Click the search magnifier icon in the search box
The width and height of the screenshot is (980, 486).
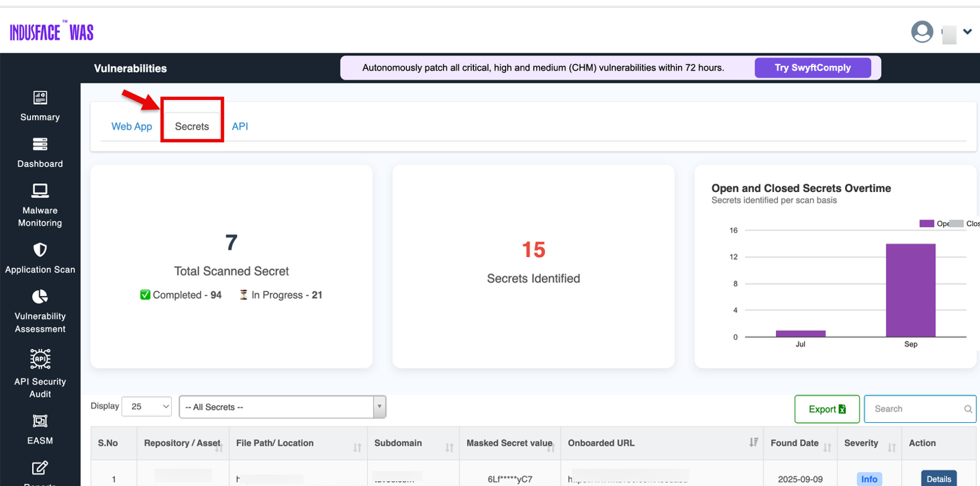point(968,409)
